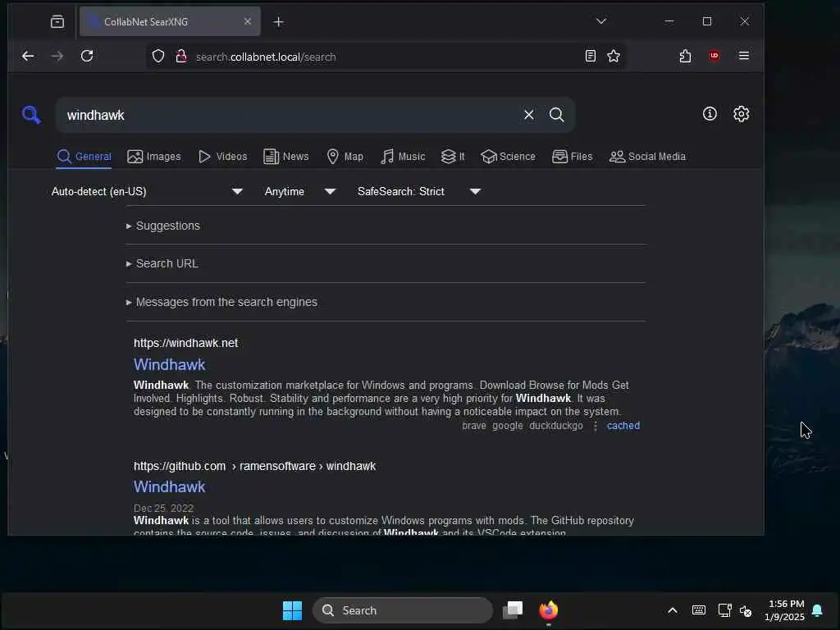Open uBlock Origin extension
Screen dimensions: 840x630
714,56
